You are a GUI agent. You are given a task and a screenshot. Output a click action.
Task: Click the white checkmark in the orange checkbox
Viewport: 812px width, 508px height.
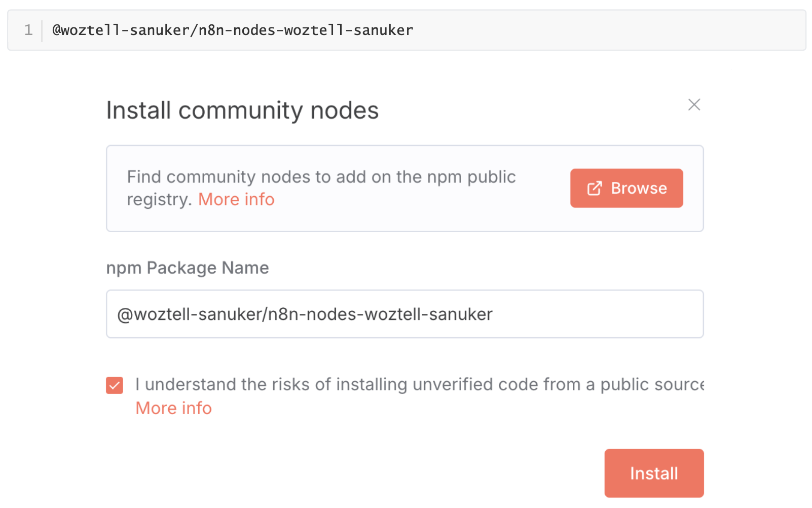point(115,385)
